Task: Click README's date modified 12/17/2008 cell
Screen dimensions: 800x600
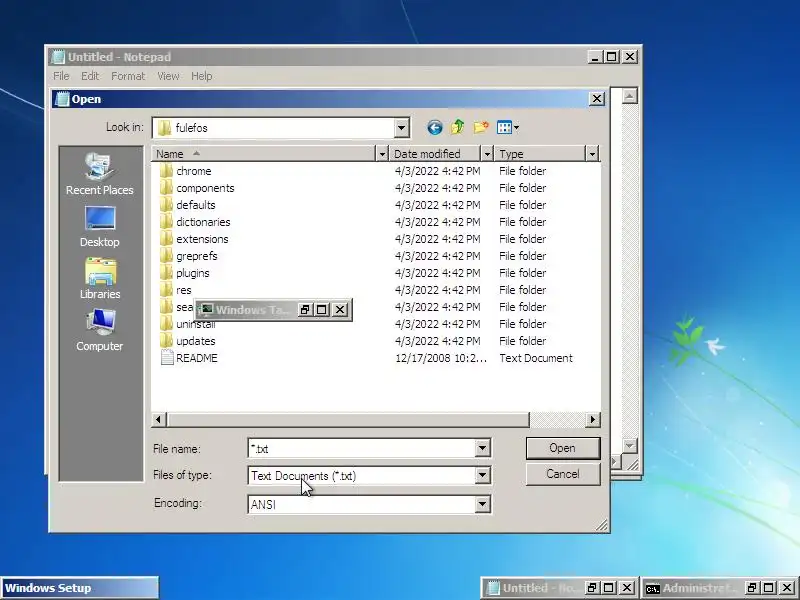Action: (441, 358)
